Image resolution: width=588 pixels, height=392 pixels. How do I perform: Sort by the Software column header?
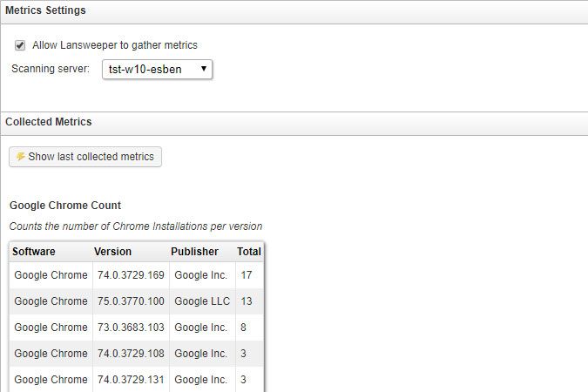[34, 252]
